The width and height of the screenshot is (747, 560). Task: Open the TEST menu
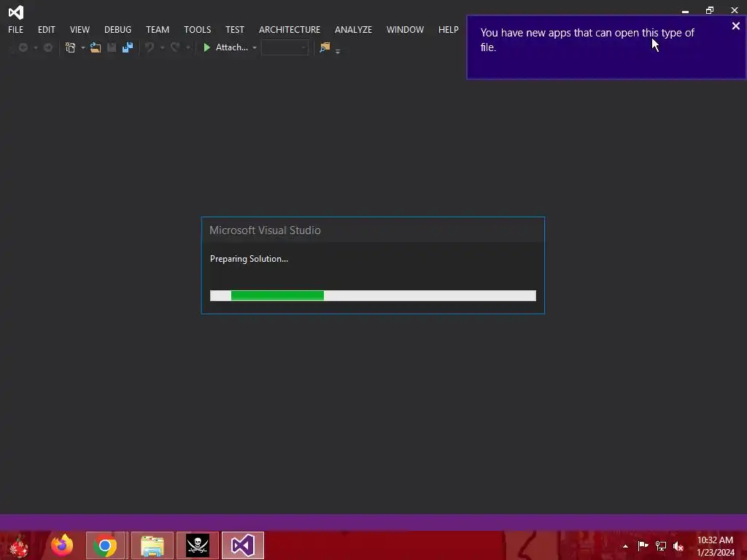pos(235,29)
